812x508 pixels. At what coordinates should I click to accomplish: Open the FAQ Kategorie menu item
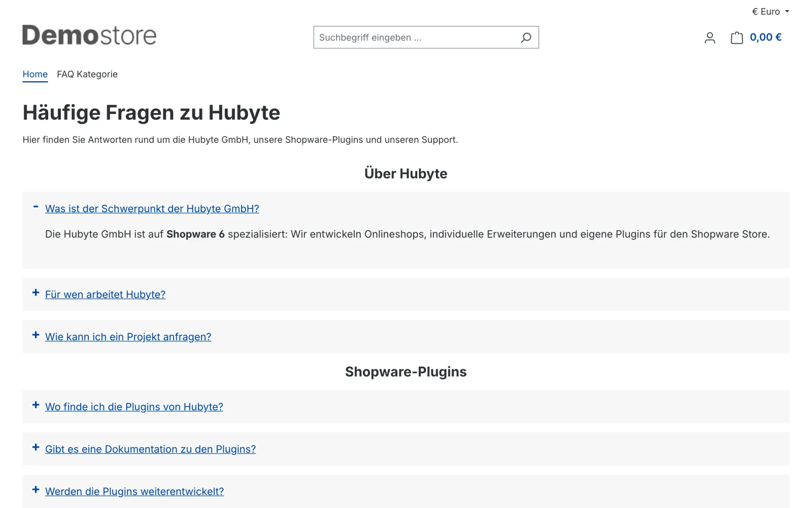click(87, 74)
